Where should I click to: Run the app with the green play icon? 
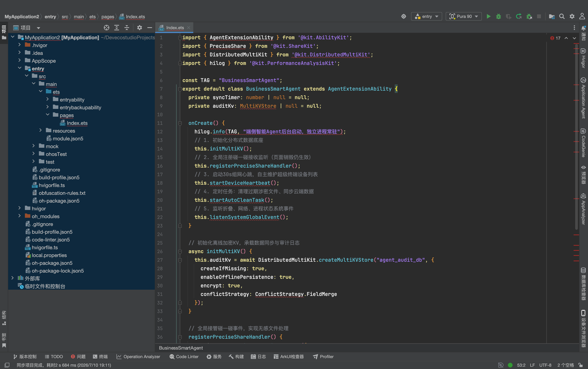tap(488, 16)
